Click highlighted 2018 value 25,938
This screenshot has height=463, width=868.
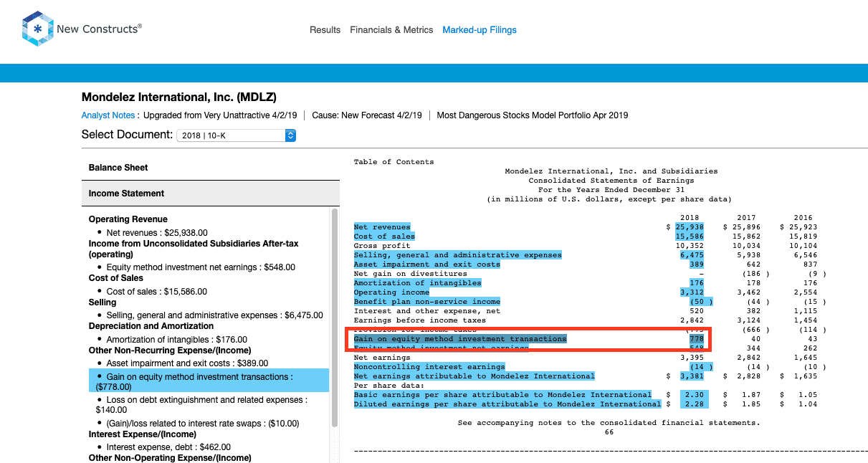click(689, 227)
